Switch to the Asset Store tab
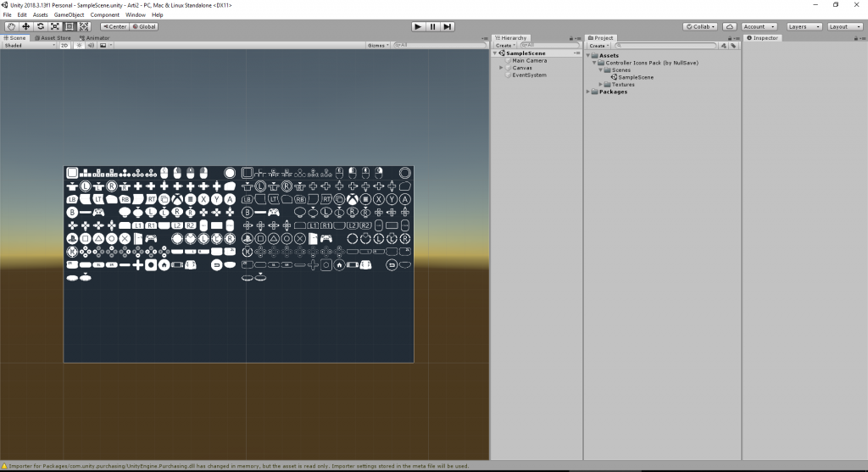The image size is (868, 472). coord(53,38)
